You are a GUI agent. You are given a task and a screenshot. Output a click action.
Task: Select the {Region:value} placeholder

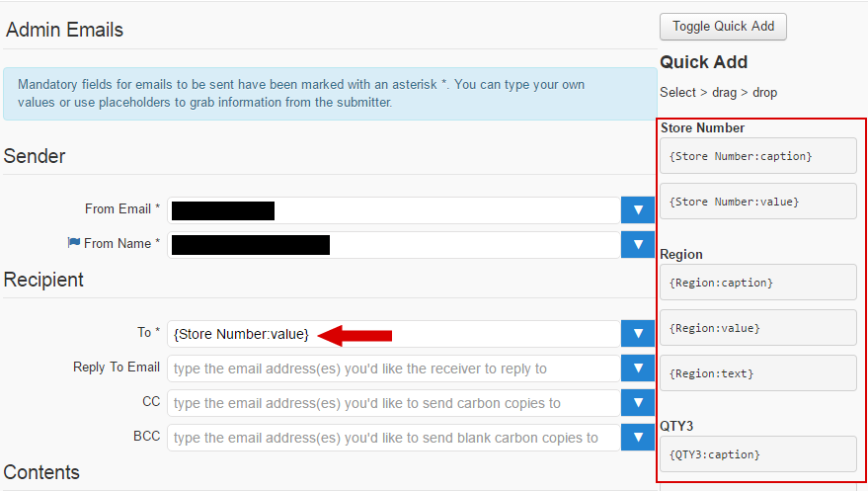(x=757, y=328)
